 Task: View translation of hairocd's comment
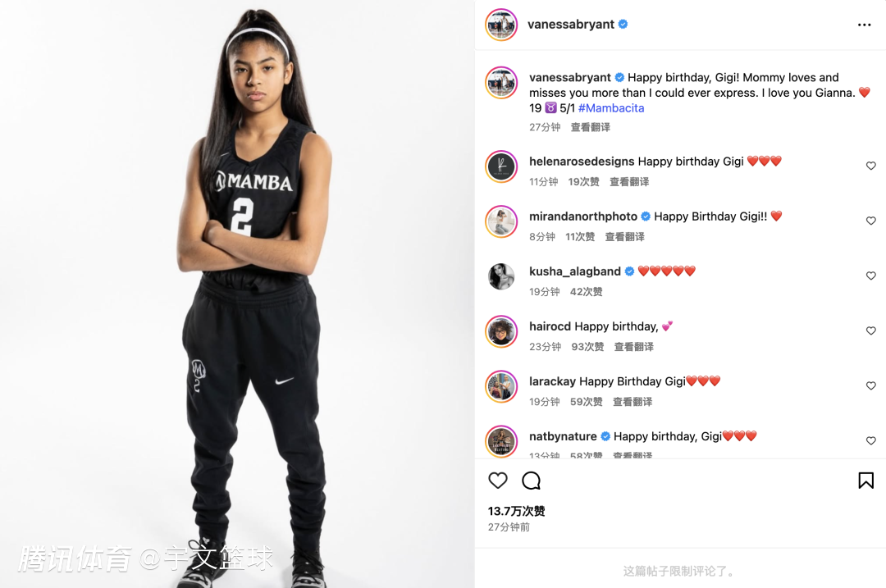tap(634, 347)
